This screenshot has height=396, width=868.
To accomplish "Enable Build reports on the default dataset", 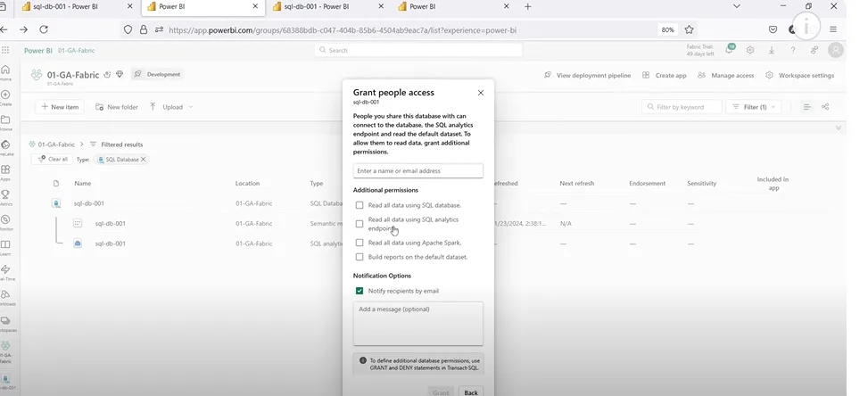I will click(360, 257).
